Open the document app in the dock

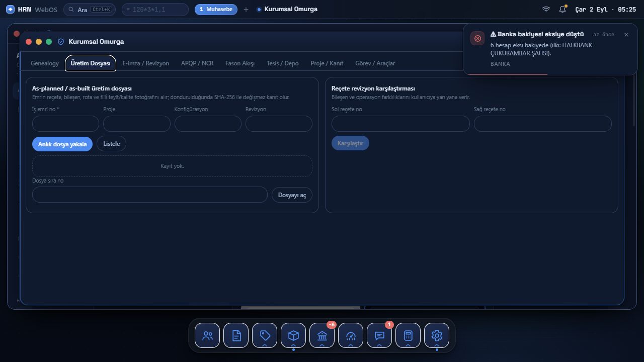(x=236, y=335)
